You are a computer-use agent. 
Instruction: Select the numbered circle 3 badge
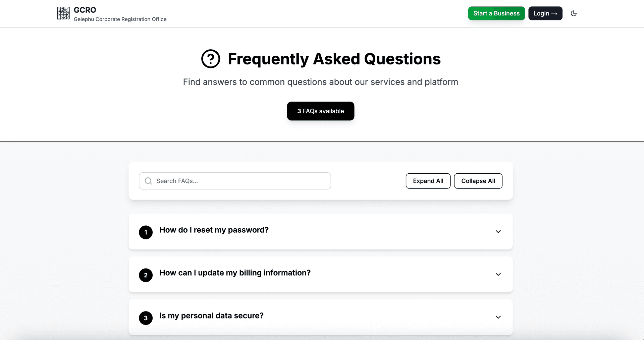[x=146, y=318]
